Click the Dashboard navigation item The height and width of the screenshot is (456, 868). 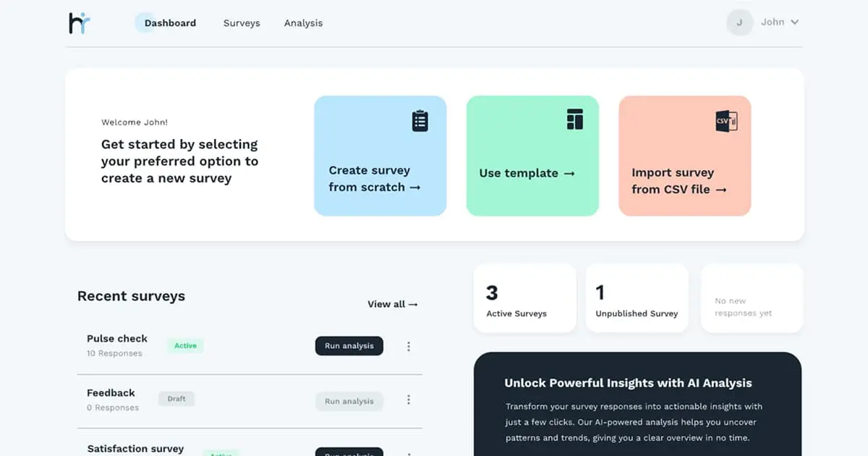tap(167, 22)
